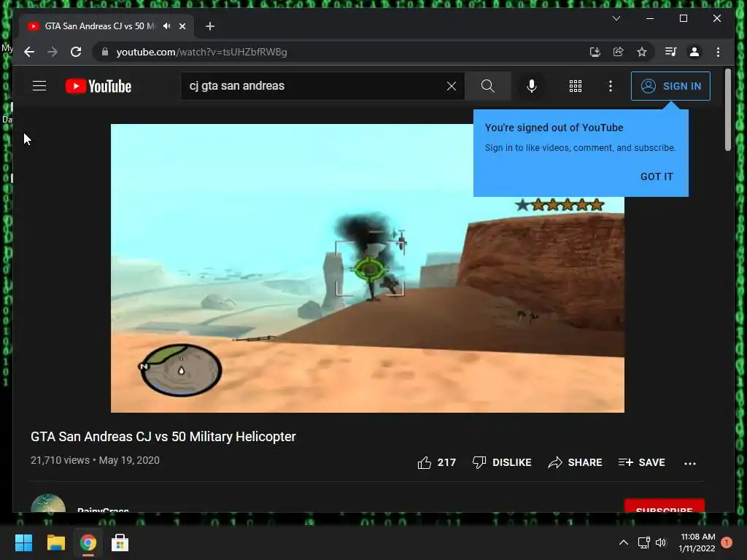This screenshot has height=560, width=747.
Task: Open the YouTube hamburger guide menu
Action: click(x=39, y=86)
